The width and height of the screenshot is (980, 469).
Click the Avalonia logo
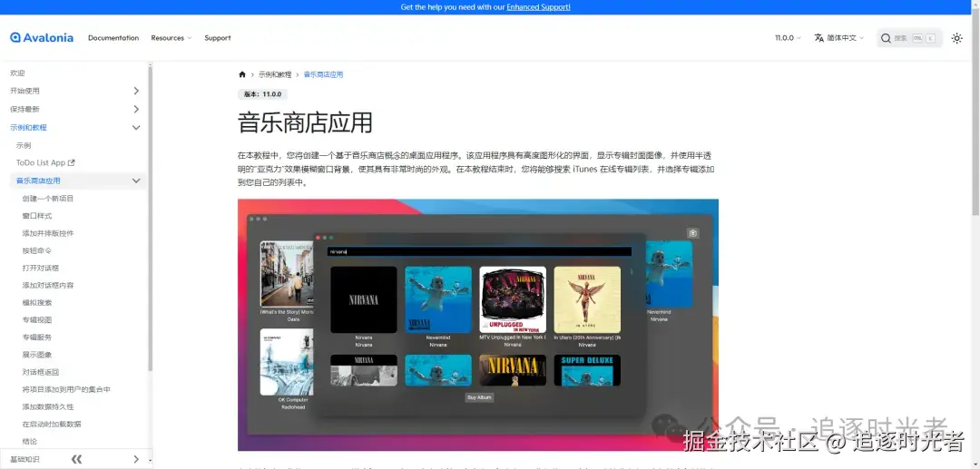(41, 38)
